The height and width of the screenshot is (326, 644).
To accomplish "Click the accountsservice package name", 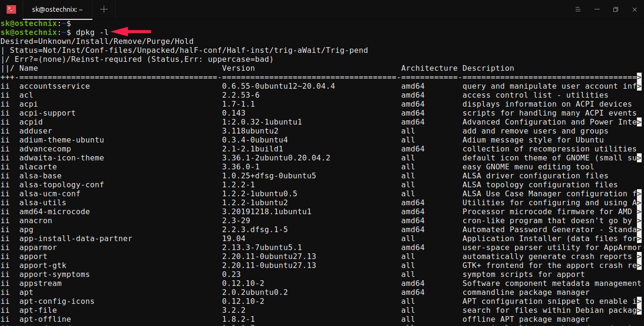I will pyautogui.click(x=54, y=86).
